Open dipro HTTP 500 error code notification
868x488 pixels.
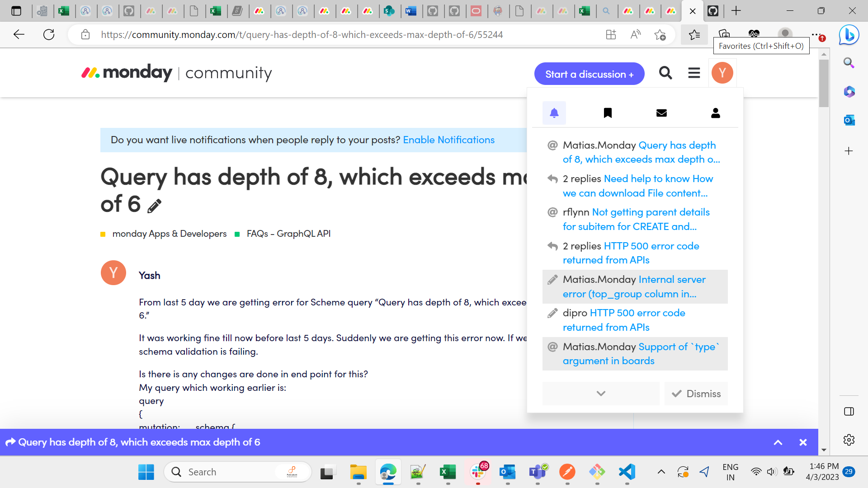[635, 320]
